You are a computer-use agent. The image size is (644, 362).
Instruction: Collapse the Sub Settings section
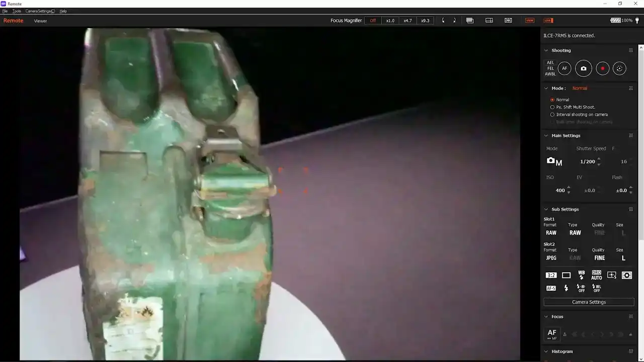tap(546, 209)
